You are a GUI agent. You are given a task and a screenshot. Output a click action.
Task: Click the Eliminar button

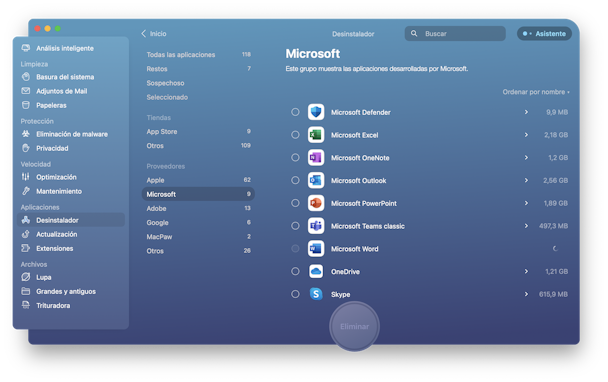(x=354, y=327)
